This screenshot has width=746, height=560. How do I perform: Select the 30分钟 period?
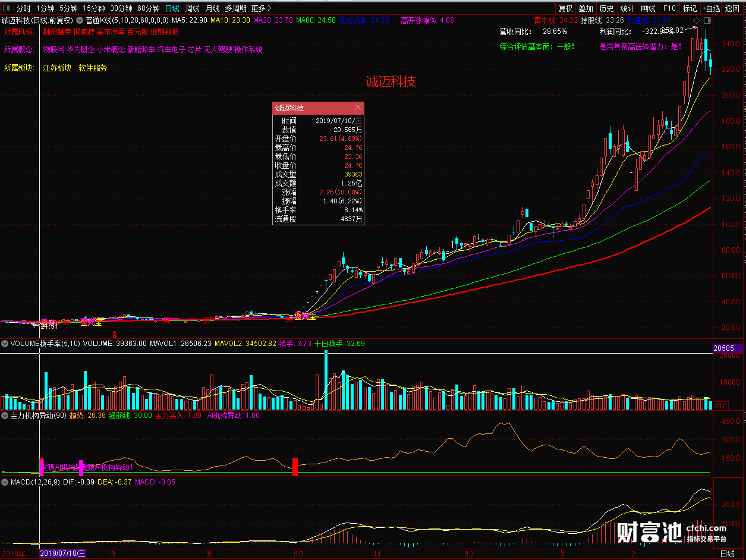121,8
